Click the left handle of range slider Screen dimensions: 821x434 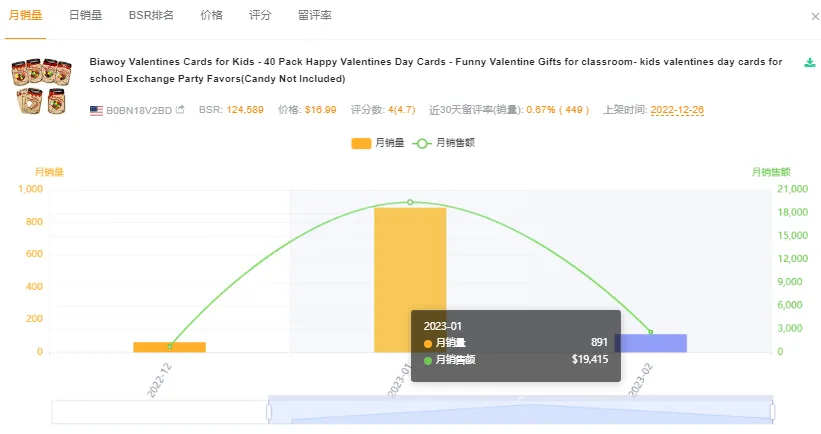tap(268, 411)
